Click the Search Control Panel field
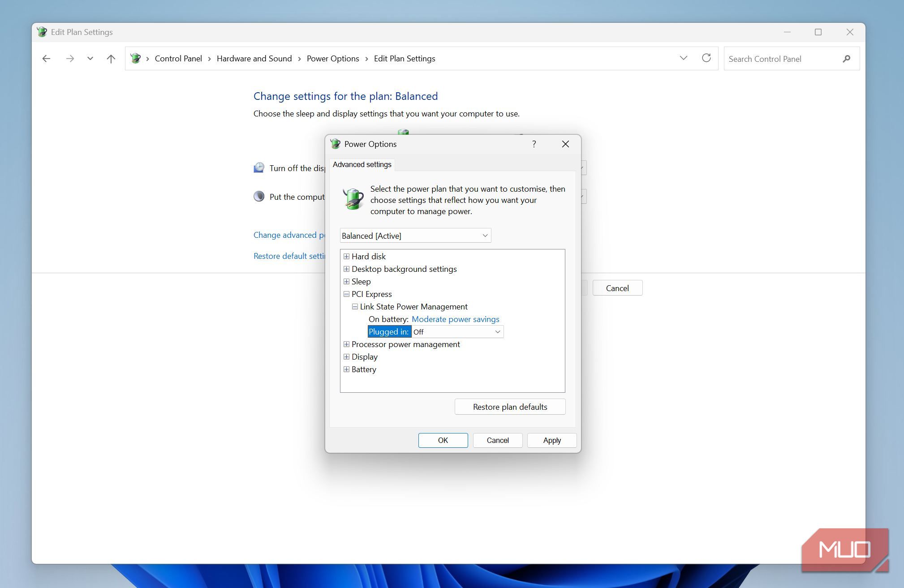This screenshot has width=904, height=588. point(792,59)
